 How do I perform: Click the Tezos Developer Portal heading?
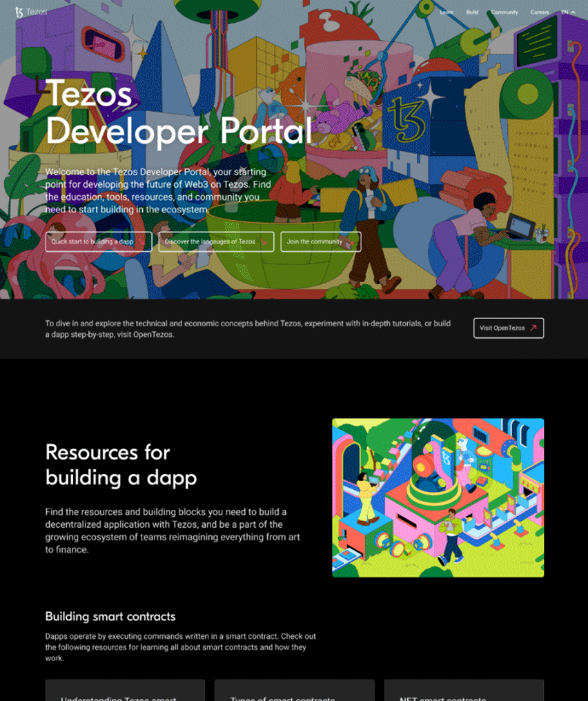179,112
